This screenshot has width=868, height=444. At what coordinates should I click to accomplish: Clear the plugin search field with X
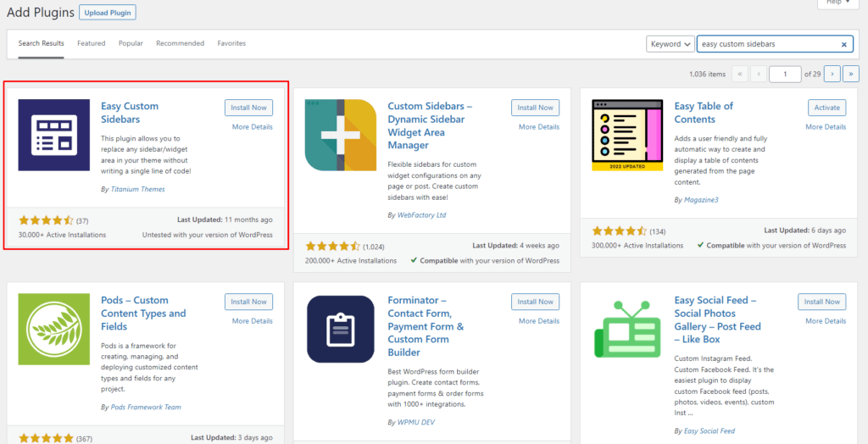(x=843, y=44)
